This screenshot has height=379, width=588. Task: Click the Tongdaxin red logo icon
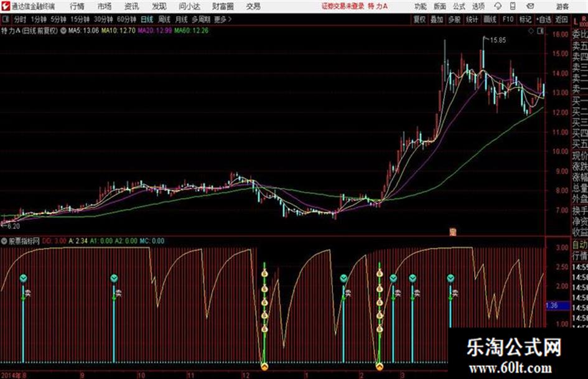(x=6, y=6)
